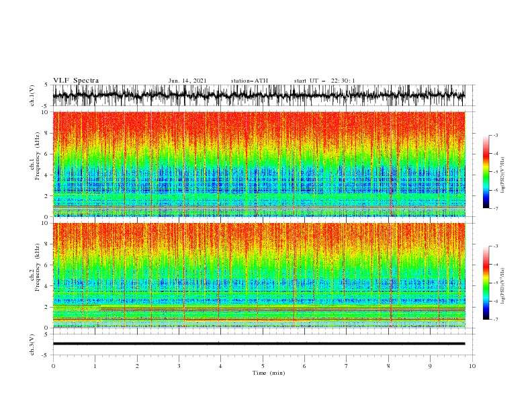
Task: Click the "-5" tick on upper colorbar
Action: [x=496, y=172]
